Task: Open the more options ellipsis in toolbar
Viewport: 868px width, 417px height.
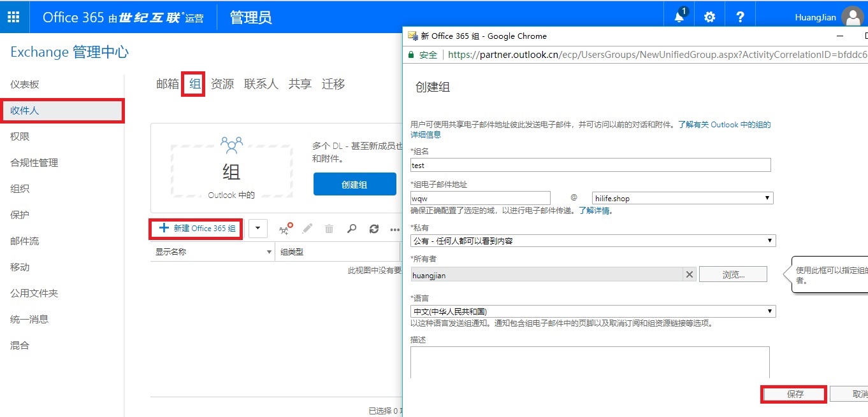Action: [x=395, y=230]
